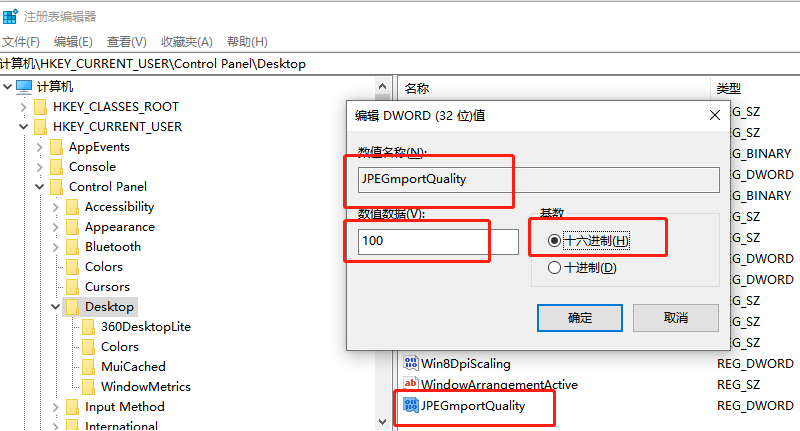Click REG_DWORD type of JPEGmportQuality row
The width and height of the screenshot is (800, 431).
point(755,405)
